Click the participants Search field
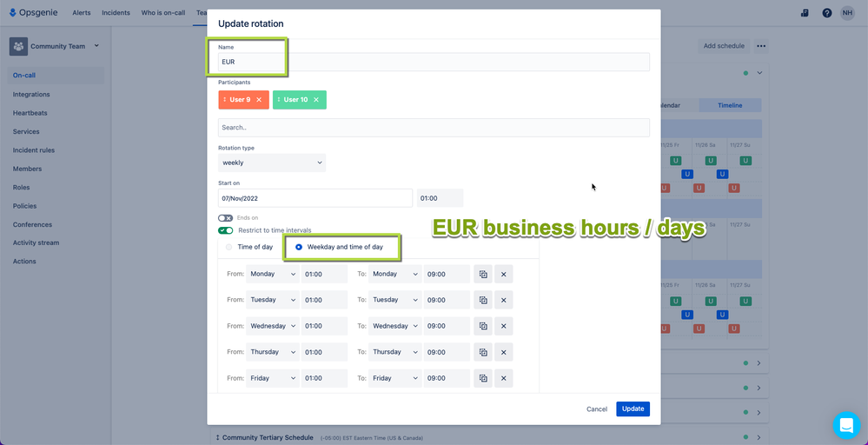 pos(434,127)
